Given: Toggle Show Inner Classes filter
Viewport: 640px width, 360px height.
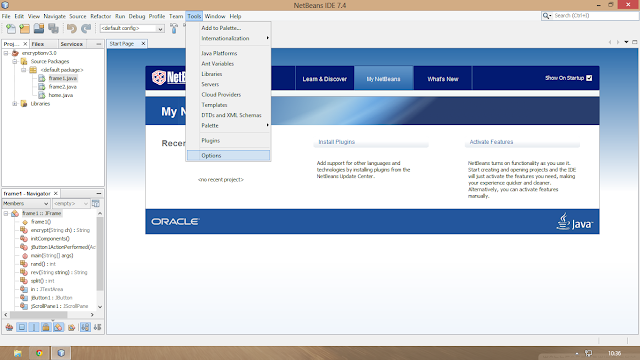Looking at the screenshot, I should coord(58,327).
